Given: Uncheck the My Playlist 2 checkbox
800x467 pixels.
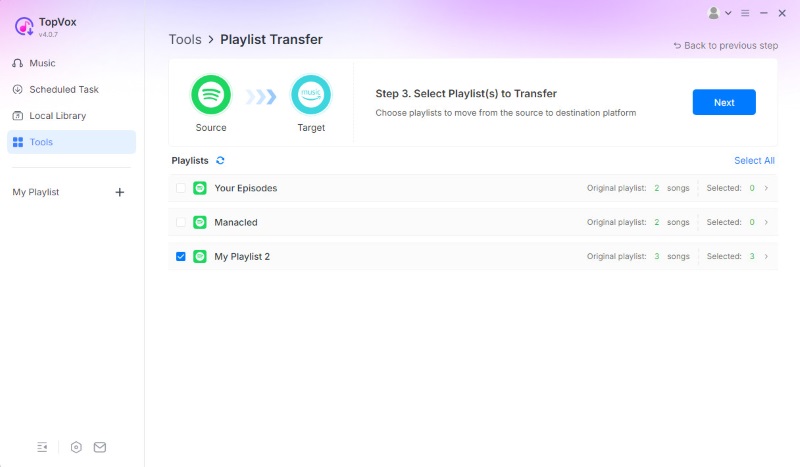Looking at the screenshot, I should coord(181,256).
